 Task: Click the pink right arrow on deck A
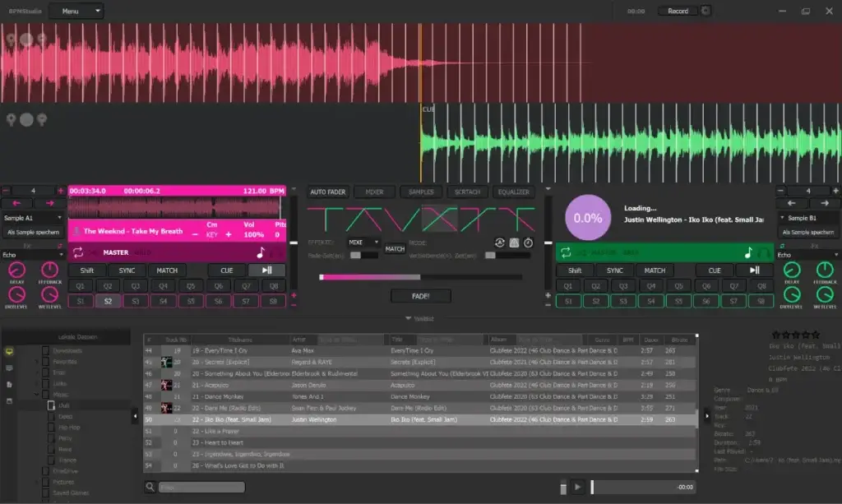pyautogui.click(x=50, y=203)
